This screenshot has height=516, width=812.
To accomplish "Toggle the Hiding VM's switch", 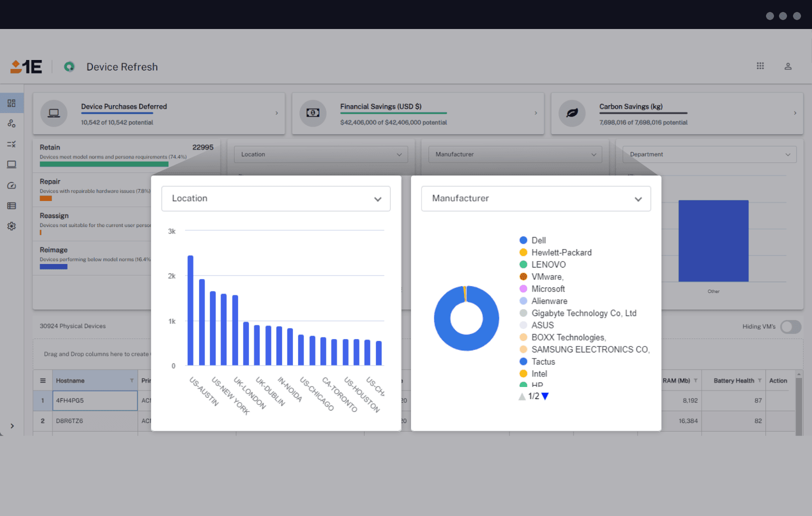I will pos(790,326).
